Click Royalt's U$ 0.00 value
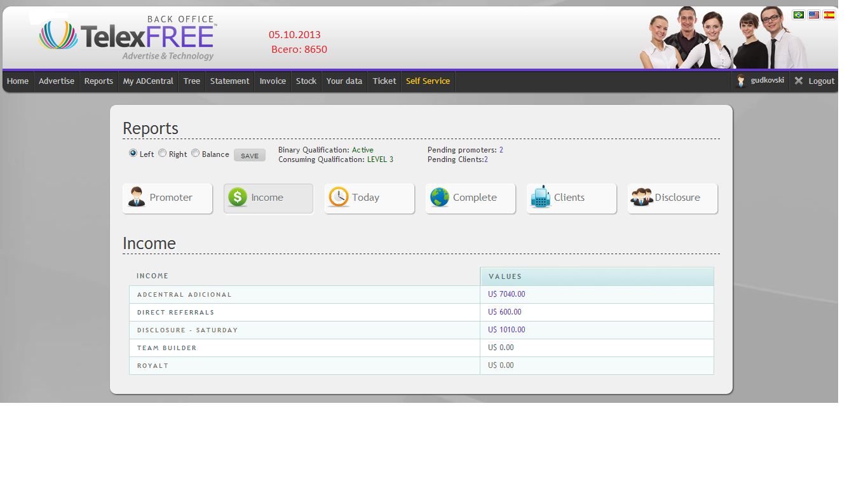868x488 pixels. [501, 365]
